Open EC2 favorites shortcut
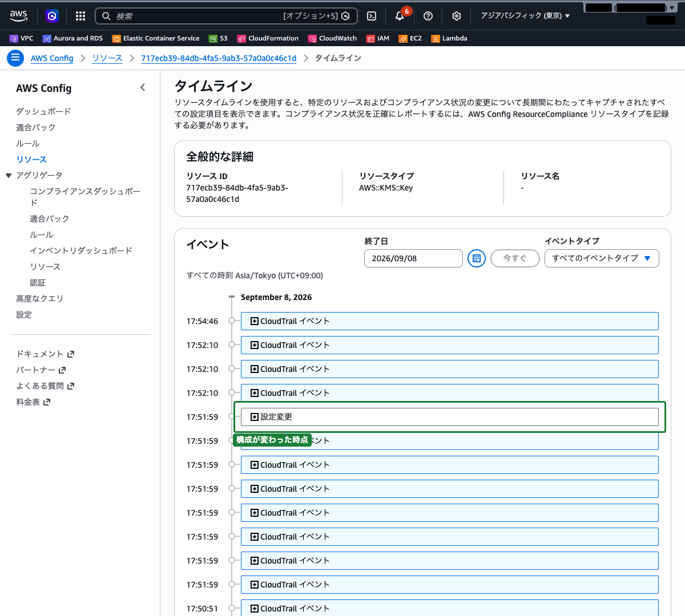 click(x=410, y=38)
